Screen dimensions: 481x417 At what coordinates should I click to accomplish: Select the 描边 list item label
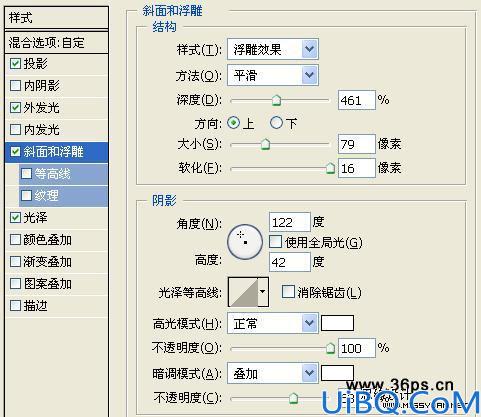(35, 306)
